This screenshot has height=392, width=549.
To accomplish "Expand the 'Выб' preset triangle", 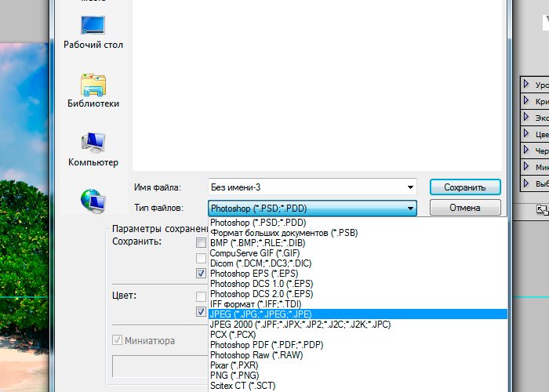I will coord(528,183).
